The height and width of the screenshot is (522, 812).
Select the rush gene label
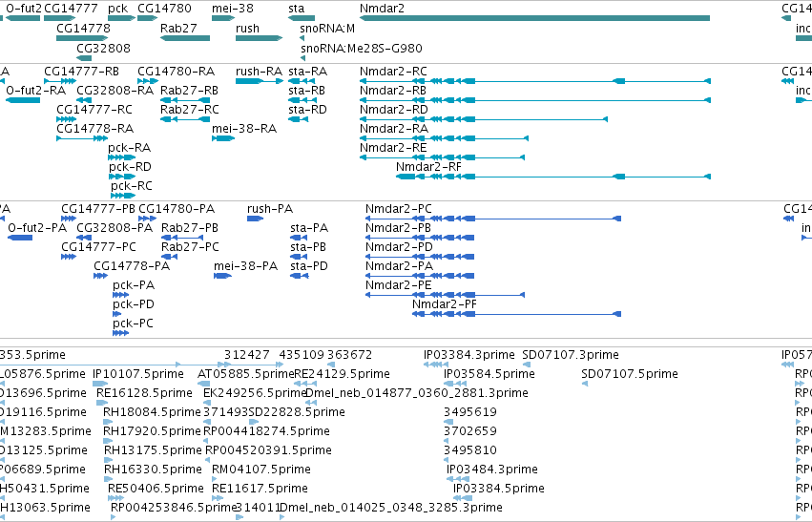[247, 28]
